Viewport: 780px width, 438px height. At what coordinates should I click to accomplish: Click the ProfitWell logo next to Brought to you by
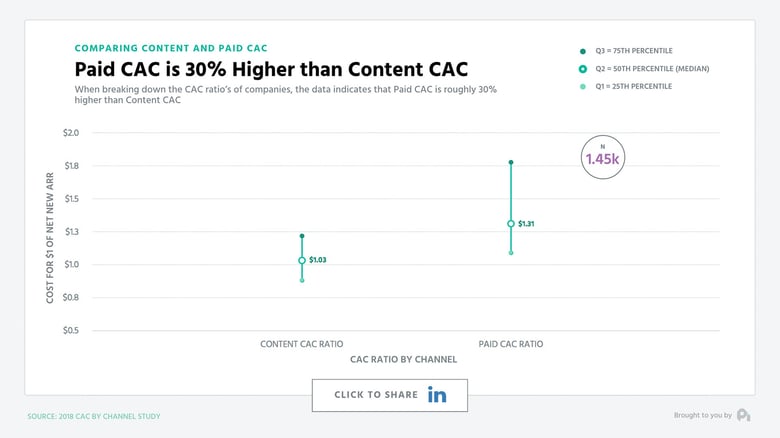744,415
